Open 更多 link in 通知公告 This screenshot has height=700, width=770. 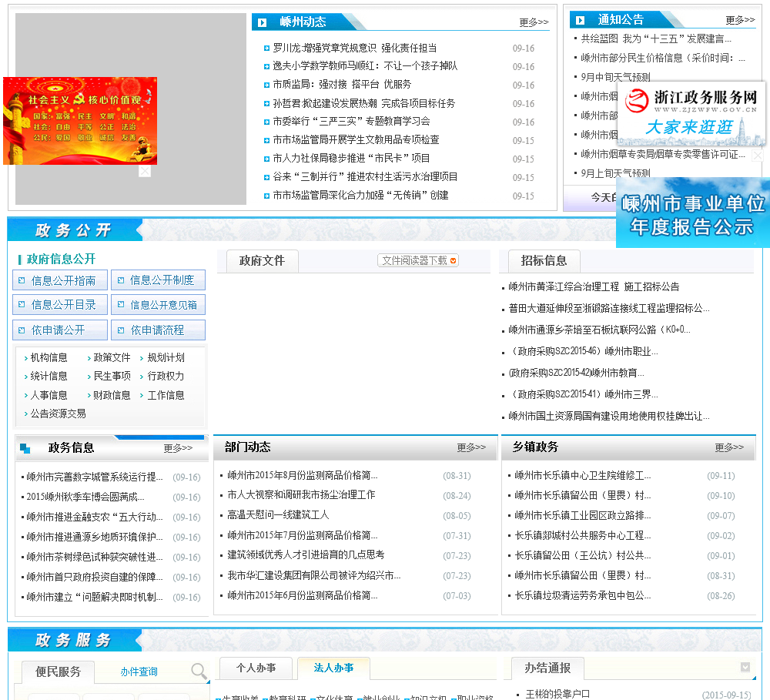coord(740,20)
